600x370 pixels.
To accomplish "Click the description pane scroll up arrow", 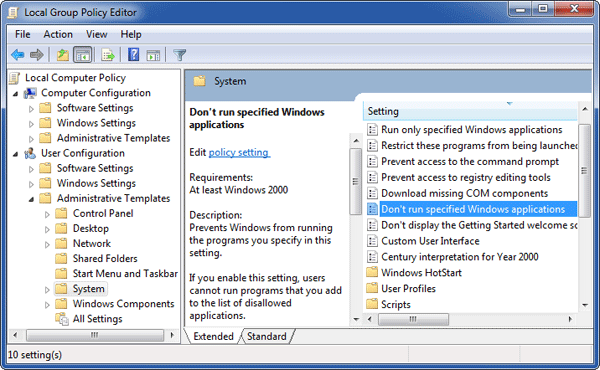I will (356, 141).
